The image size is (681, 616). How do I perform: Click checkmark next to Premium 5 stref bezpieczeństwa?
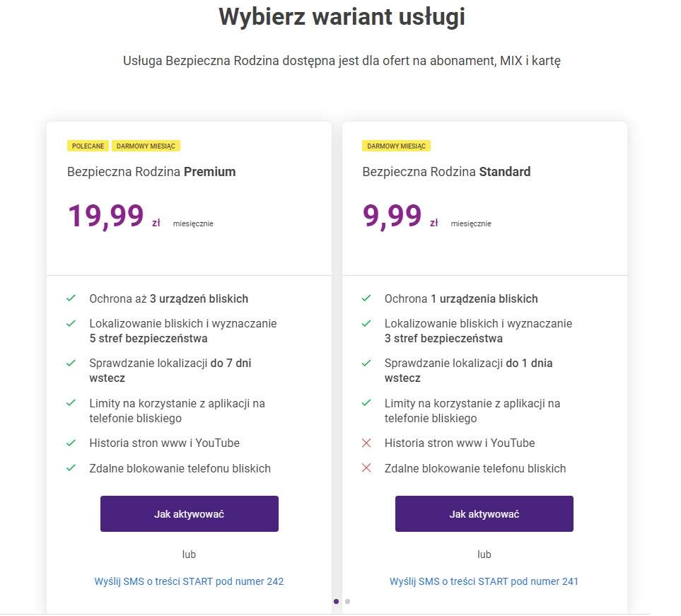pyautogui.click(x=71, y=323)
